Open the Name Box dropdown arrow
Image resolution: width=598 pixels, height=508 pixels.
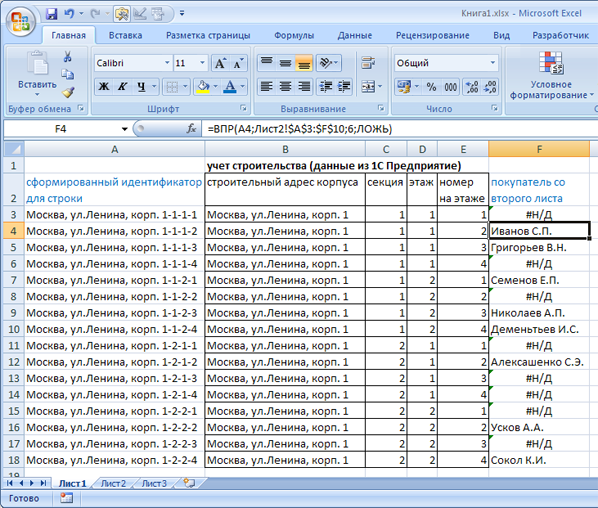(124, 129)
